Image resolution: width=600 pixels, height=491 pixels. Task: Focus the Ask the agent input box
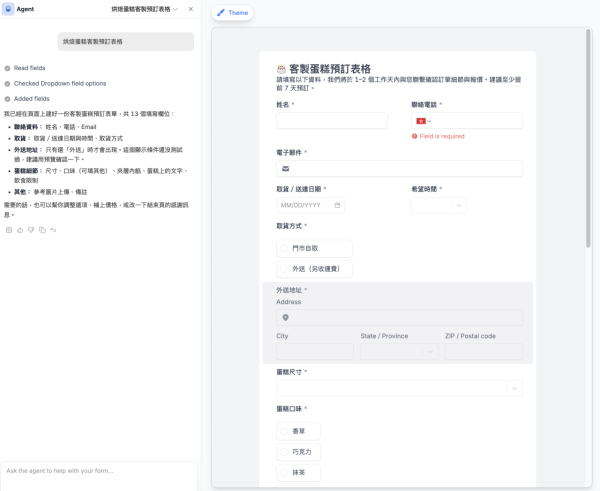click(x=99, y=476)
